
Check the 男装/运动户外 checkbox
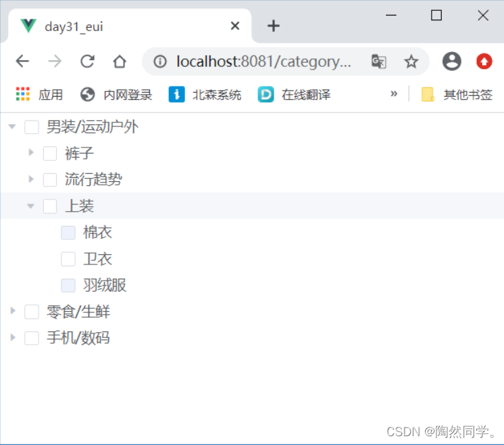[x=32, y=126]
